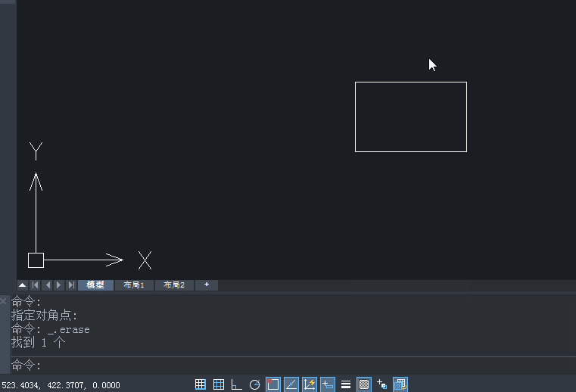The image size is (576, 392).
Task: Expand the layout tab list arrow
Action: point(23,285)
